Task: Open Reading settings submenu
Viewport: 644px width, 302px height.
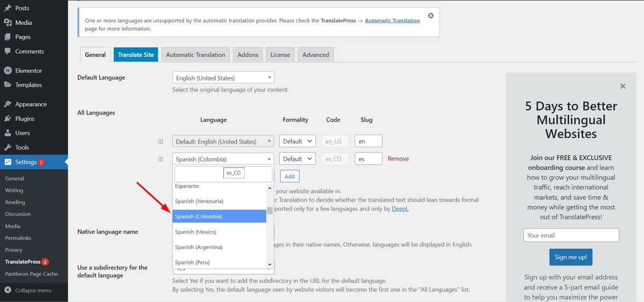Action: point(15,202)
